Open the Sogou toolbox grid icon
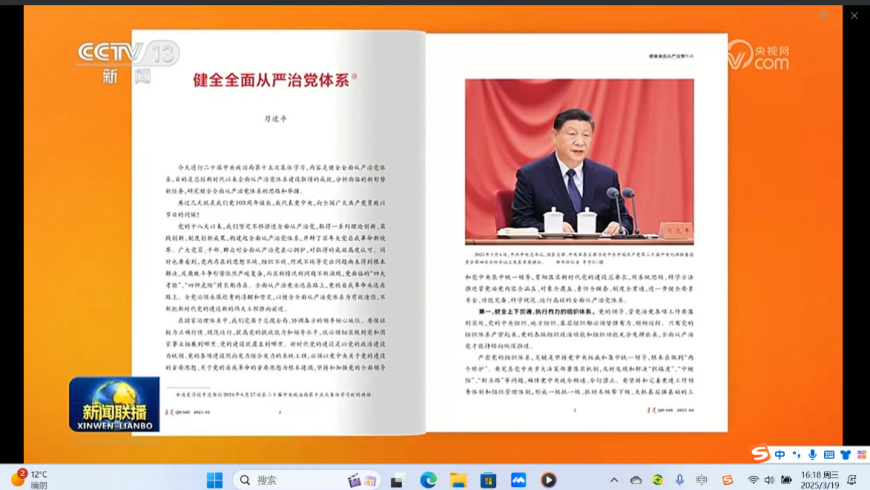This screenshot has width=870, height=490. click(860, 455)
